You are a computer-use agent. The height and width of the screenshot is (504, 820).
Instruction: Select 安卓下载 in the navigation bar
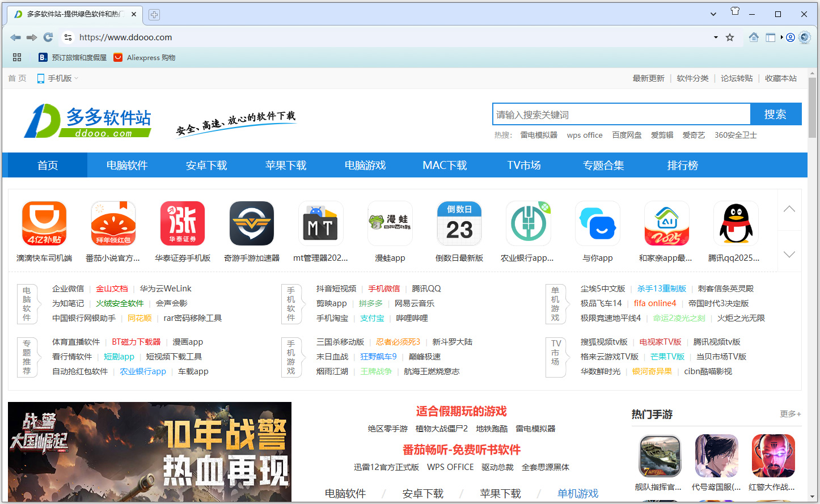206,166
